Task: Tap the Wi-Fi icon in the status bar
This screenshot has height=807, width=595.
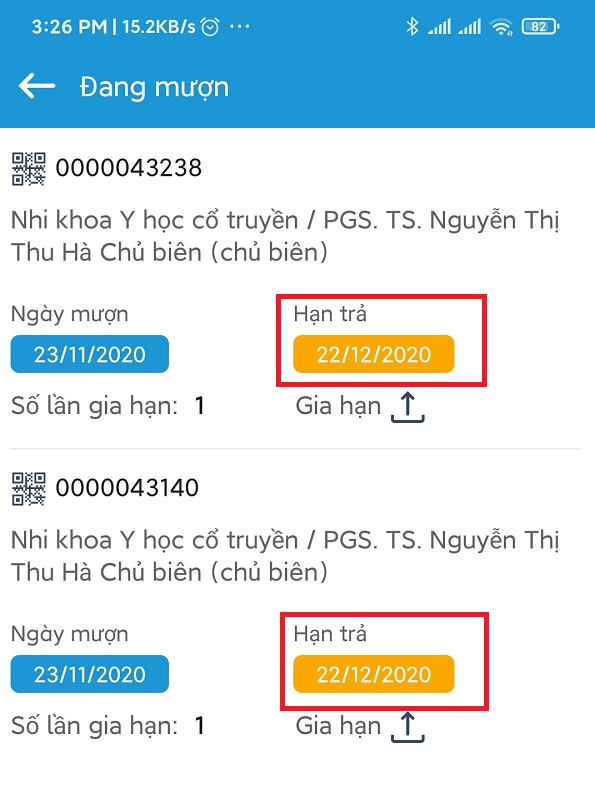Action: [x=501, y=26]
